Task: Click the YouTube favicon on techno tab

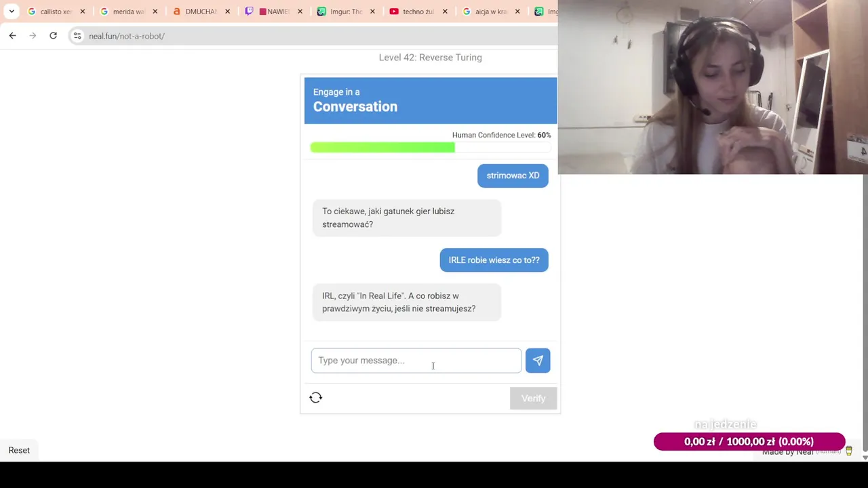Action: coord(394,12)
